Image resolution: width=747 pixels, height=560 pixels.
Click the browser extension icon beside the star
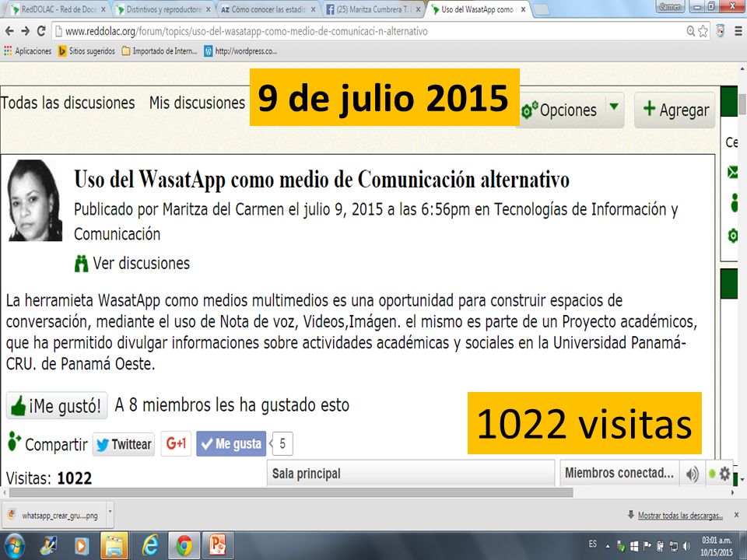[x=721, y=31]
